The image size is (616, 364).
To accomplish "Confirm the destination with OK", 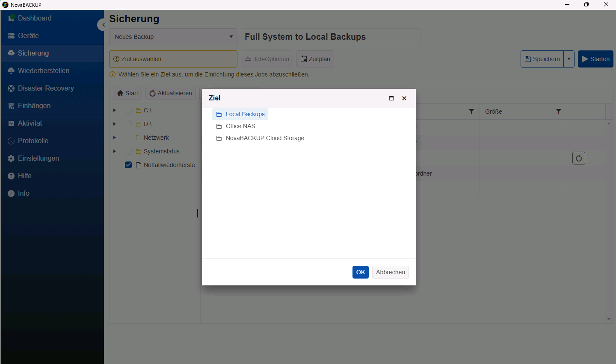I will [x=361, y=272].
